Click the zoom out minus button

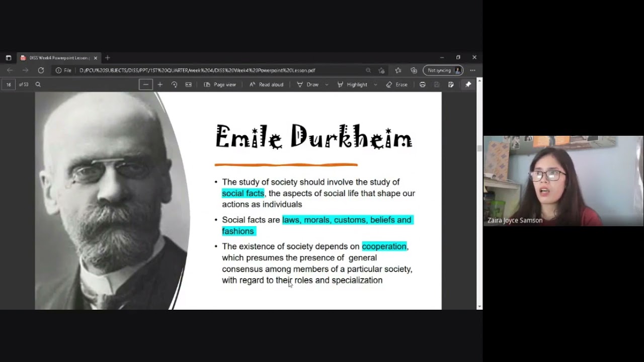click(x=145, y=84)
